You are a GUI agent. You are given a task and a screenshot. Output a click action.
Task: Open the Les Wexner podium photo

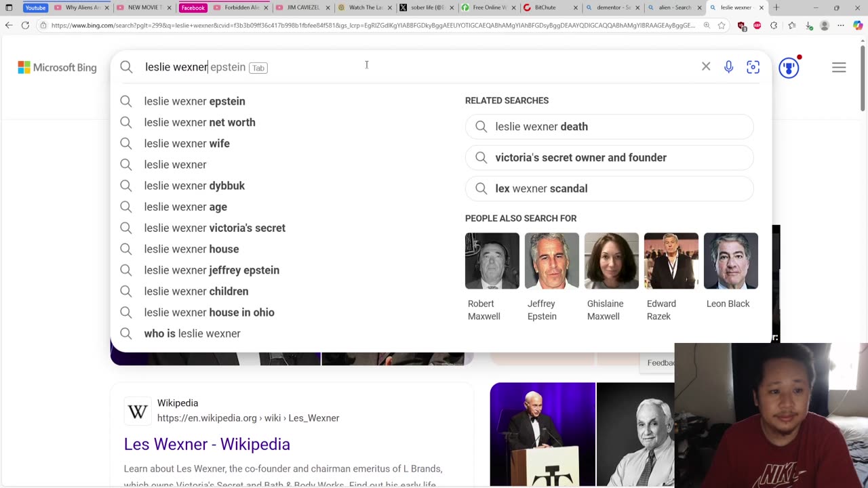[x=542, y=434]
